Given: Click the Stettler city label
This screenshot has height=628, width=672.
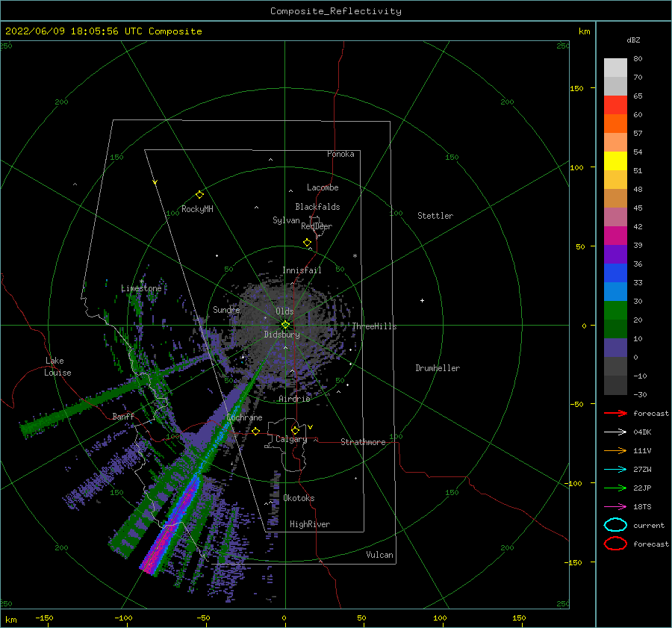Looking at the screenshot, I should click(x=435, y=216).
